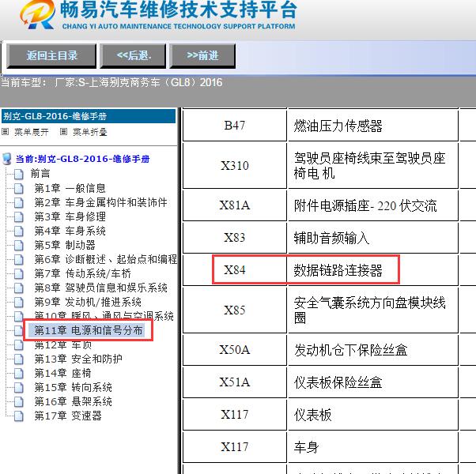This screenshot has height=474, width=476.
Task: Click the page icon for 第13章 安全和防护
Action: 18,359
